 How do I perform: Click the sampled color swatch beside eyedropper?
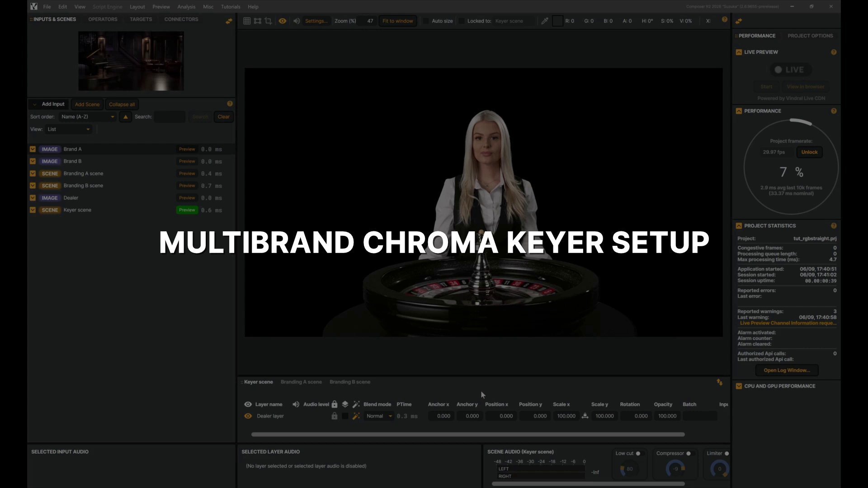(557, 21)
